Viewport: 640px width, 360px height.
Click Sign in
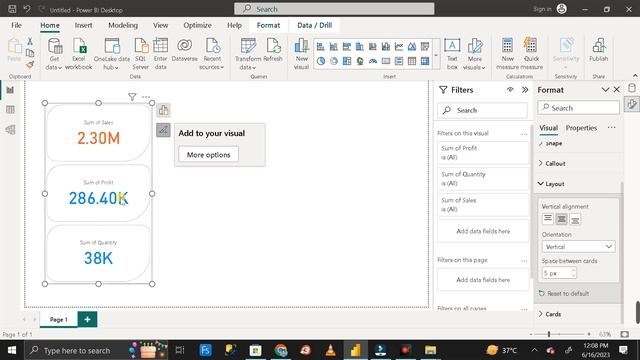[x=542, y=9]
